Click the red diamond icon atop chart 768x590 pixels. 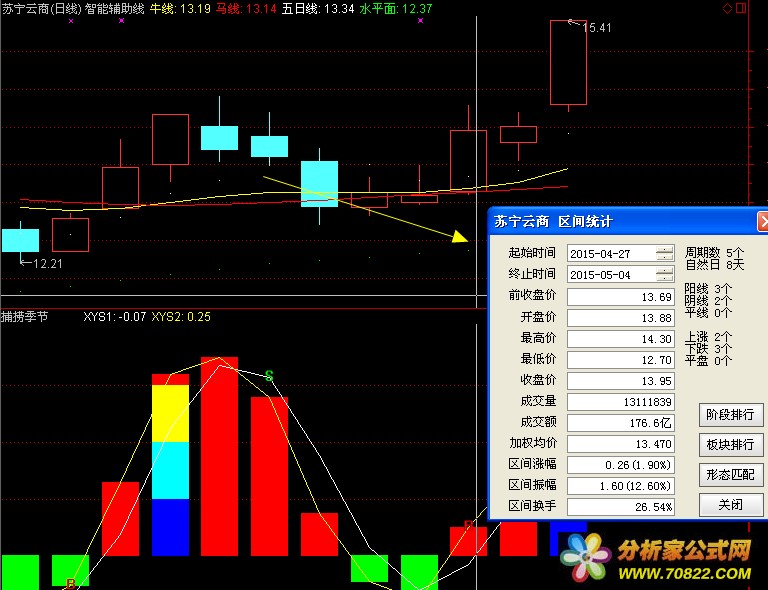point(727,8)
